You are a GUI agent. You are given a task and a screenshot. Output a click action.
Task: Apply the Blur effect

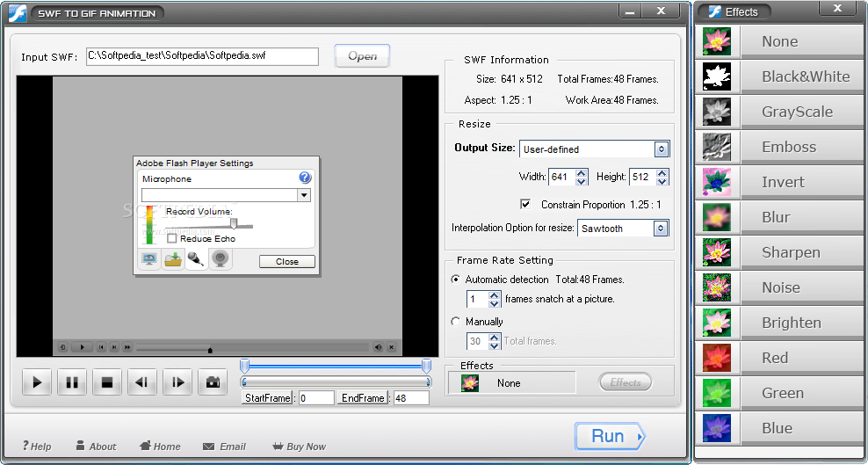[779, 217]
